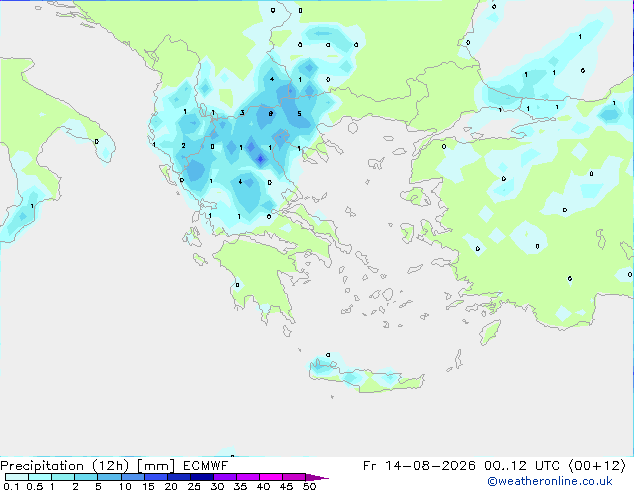Click the darkest blue precipitation peak in northern Greece
The width and height of the screenshot is (634, 490).
point(260,159)
